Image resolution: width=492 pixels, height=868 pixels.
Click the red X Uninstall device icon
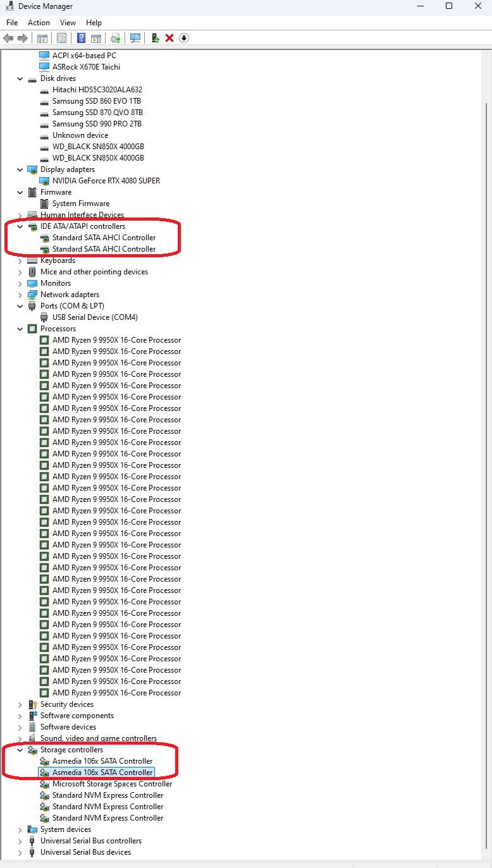coord(169,38)
